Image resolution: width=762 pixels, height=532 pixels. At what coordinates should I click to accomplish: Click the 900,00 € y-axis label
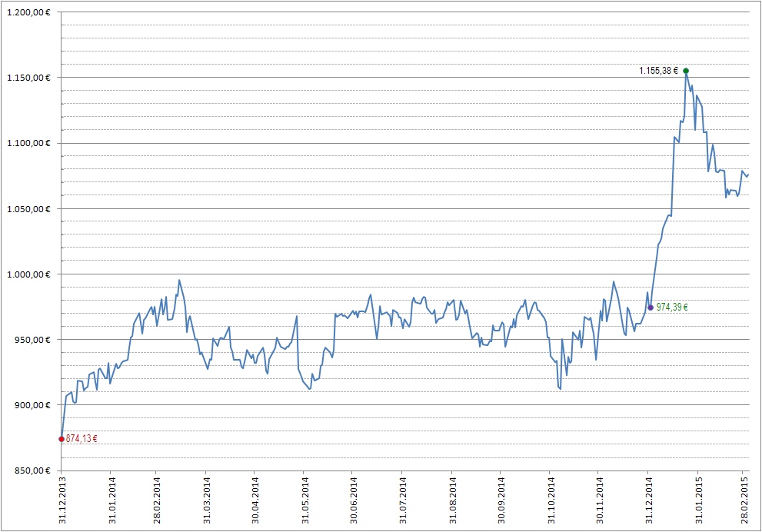[x=32, y=405]
